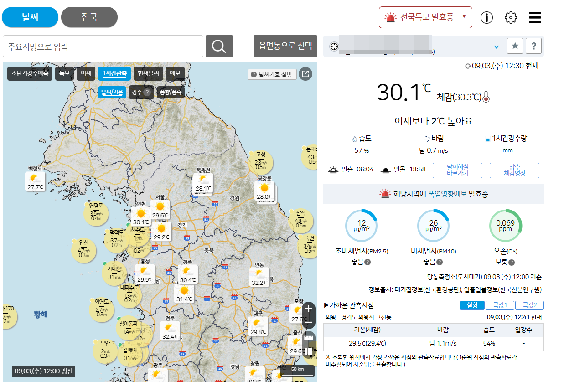Open the 초단기강수예측 map tab
This screenshot has height=392, width=564.
pyautogui.click(x=30, y=73)
